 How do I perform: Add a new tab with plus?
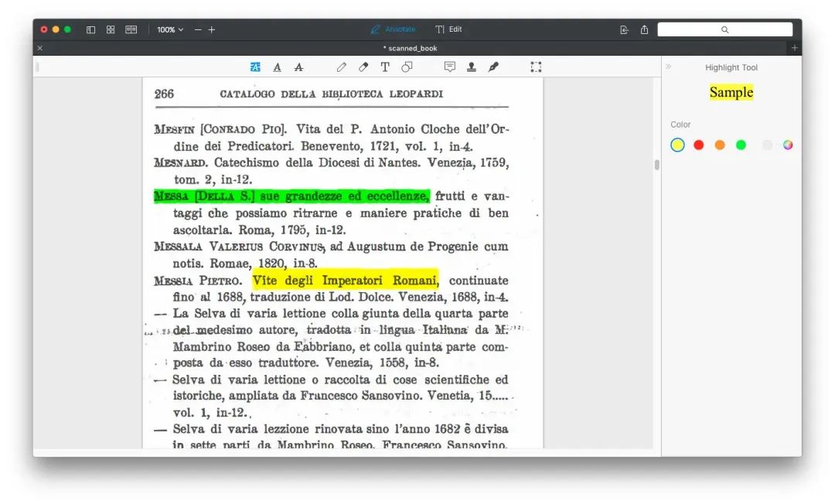pos(795,48)
